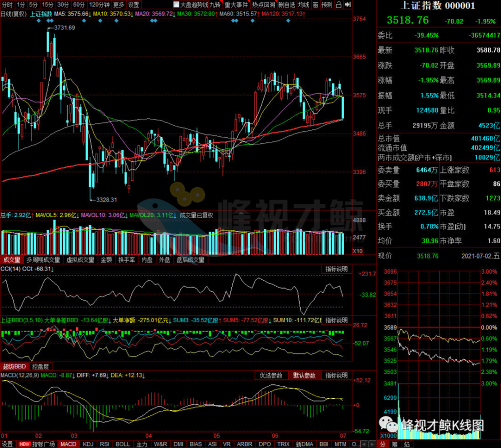Viewport: 501px width, 448px height.
Task: Click the arrow-to-bar collapse icon
Action: (x=348, y=5)
